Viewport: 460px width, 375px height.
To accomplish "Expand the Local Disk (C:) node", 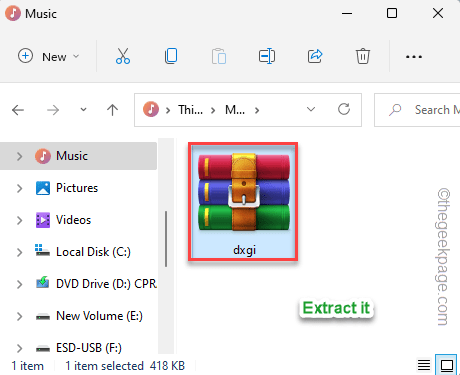I will coord(20,252).
